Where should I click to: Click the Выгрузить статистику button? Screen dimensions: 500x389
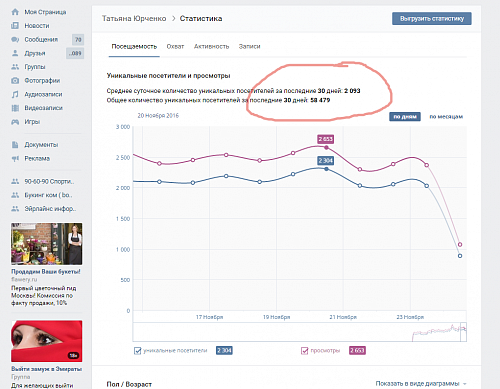(432, 19)
